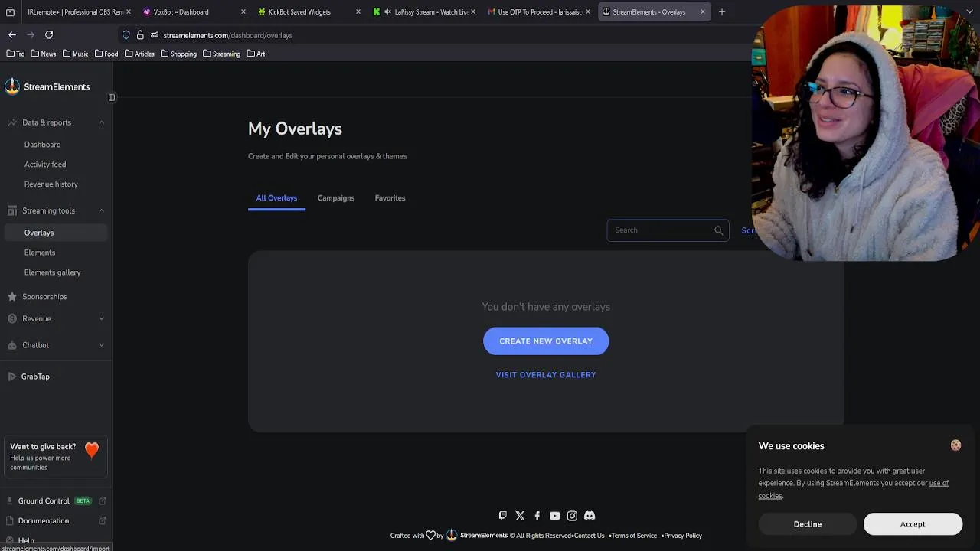Image resolution: width=980 pixels, height=551 pixels.
Task: Open the Facebook footer icon
Action: tap(537, 516)
